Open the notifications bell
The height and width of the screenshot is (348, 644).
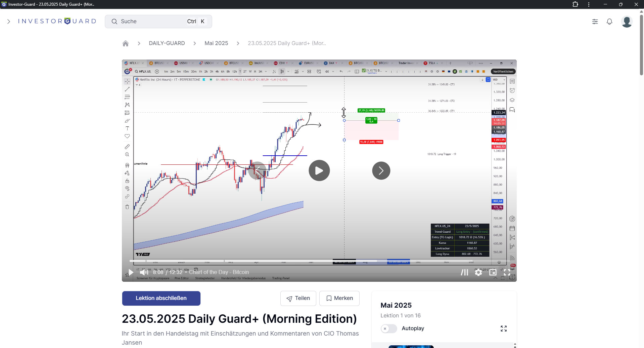(x=609, y=22)
